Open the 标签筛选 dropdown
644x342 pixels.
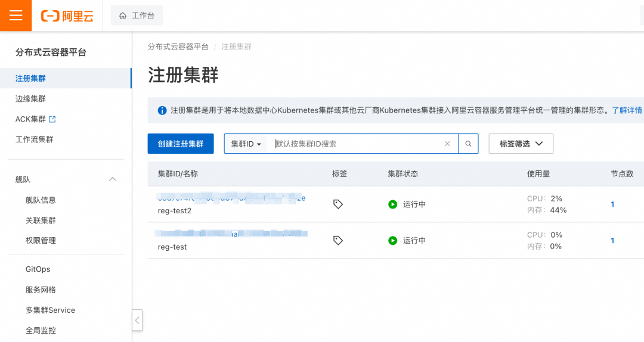521,144
